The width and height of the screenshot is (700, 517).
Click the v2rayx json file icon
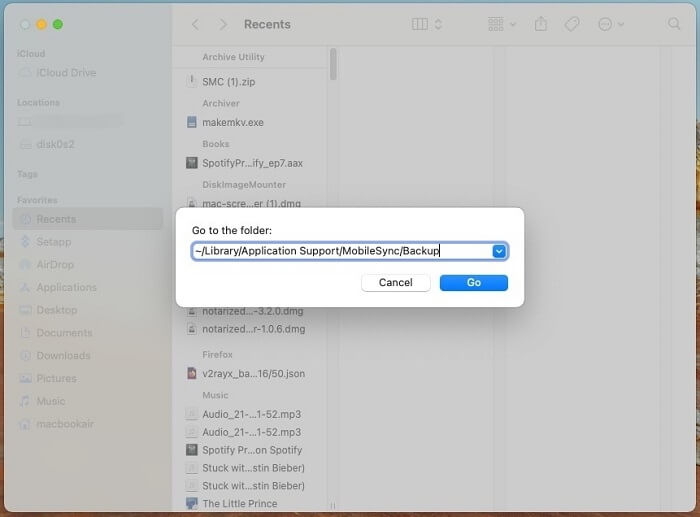click(x=192, y=373)
